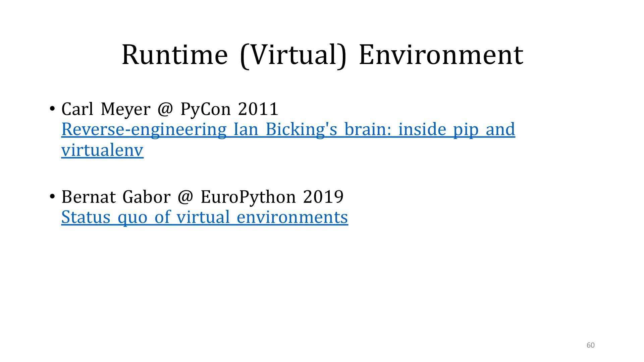The width and height of the screenshot is (644, 362).
Task: Click '(Virtual)' in the slide title
Action: point(293,55)
